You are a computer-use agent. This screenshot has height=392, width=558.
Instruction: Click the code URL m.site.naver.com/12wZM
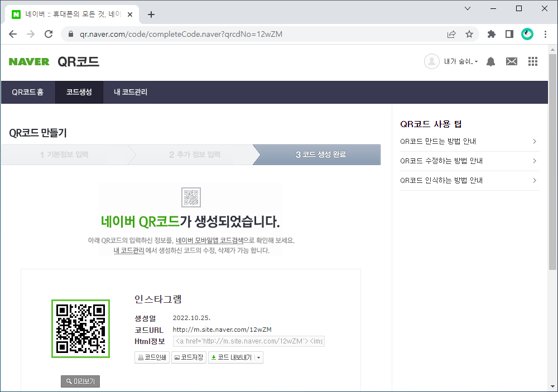pos(222,330)
